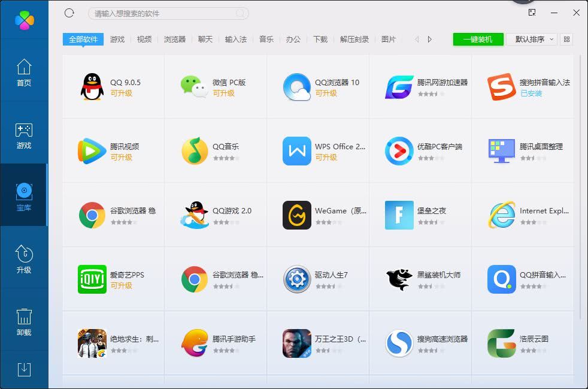
Task: Click the 腾讯网游加速器 icon
Action: (399, 87)
